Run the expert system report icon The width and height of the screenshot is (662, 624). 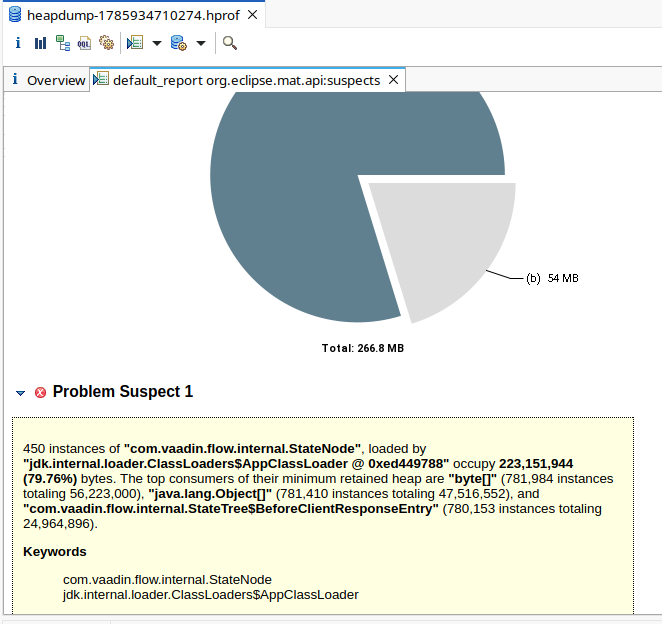pos(135,43)
